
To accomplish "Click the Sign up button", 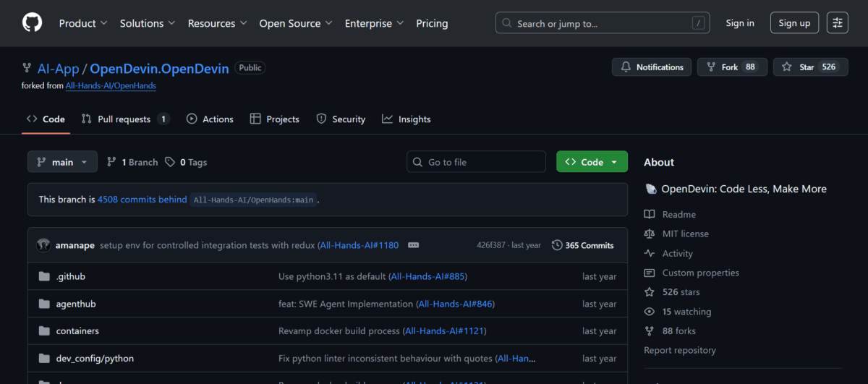I will tap(794, 23).
